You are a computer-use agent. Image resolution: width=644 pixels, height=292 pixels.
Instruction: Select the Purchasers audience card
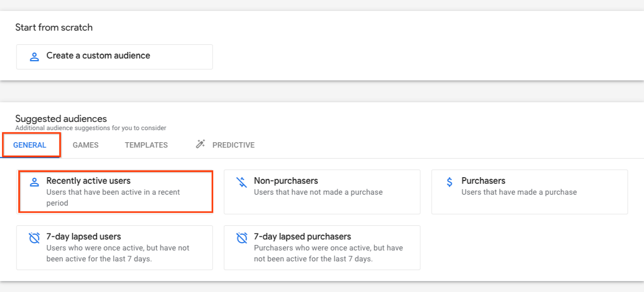[529, 191]
